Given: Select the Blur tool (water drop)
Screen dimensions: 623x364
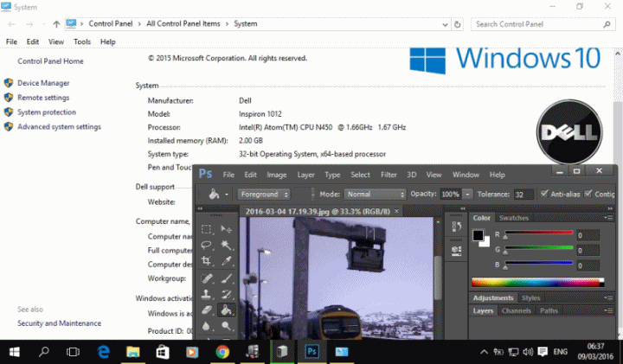Looking at the screenshot, I should [x=206, y=326].
